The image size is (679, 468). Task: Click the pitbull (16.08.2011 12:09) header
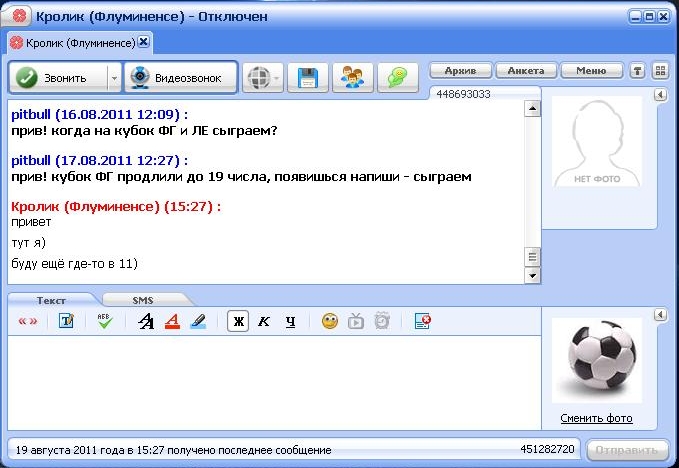[x=100, y=115]
